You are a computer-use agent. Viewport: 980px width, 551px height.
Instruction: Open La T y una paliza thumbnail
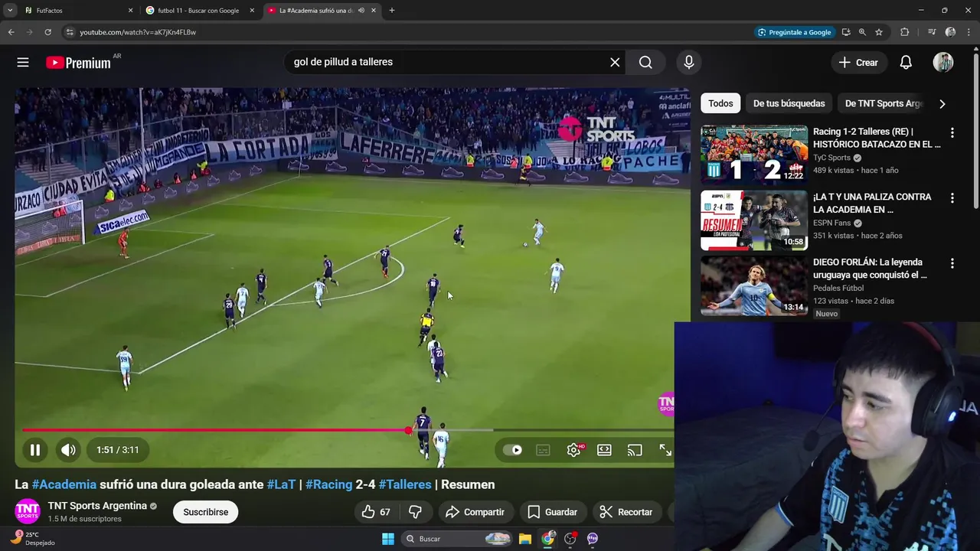click(x=754, y=220)
